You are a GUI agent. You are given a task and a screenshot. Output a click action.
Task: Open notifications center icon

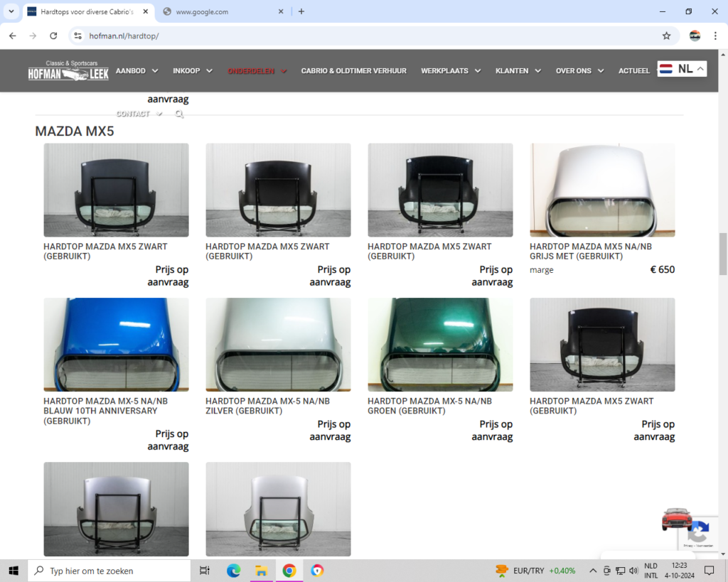click(x=710, y=571)
